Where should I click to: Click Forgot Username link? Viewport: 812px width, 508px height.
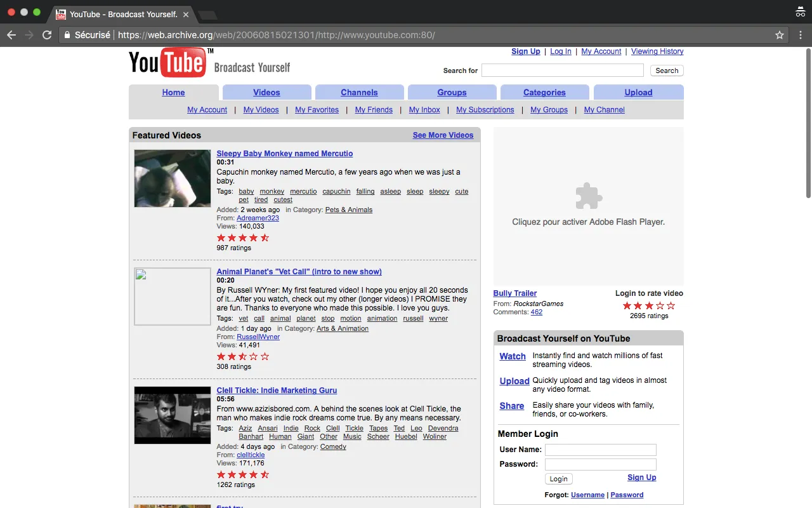587,495
